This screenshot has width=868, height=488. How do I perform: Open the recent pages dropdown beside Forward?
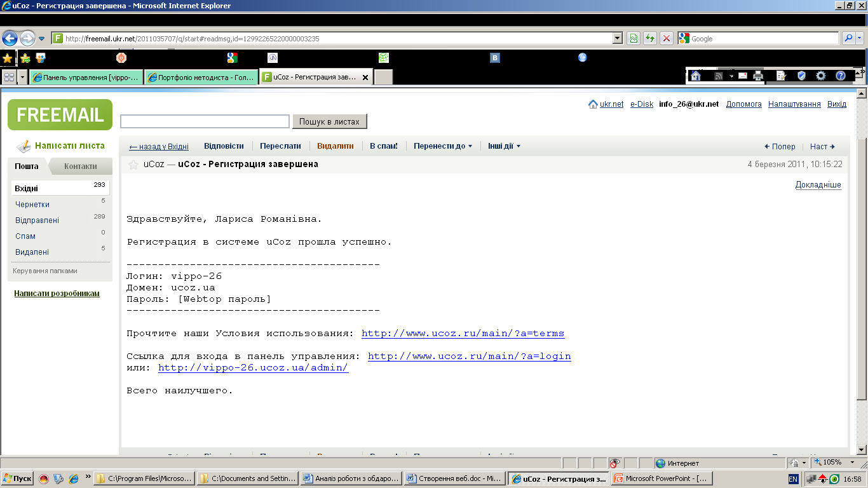click(x=42, y=39)
